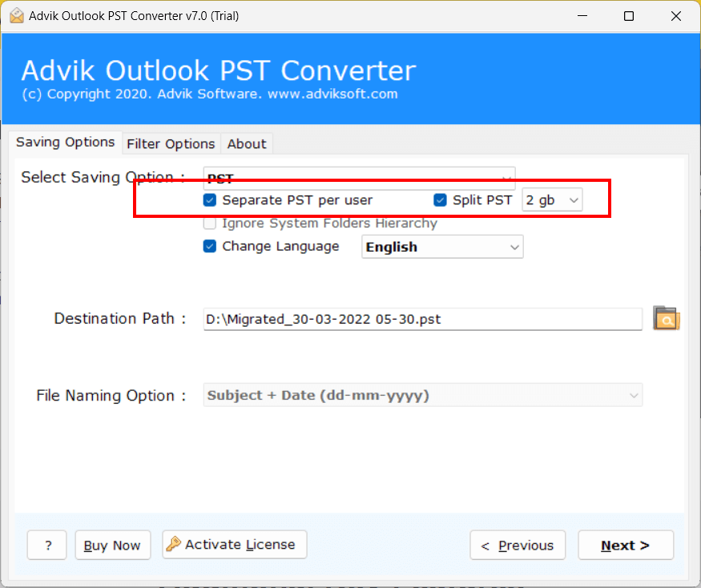Click the question mark help button
This screenshot has width=701, height=588.
coord(47,545)
